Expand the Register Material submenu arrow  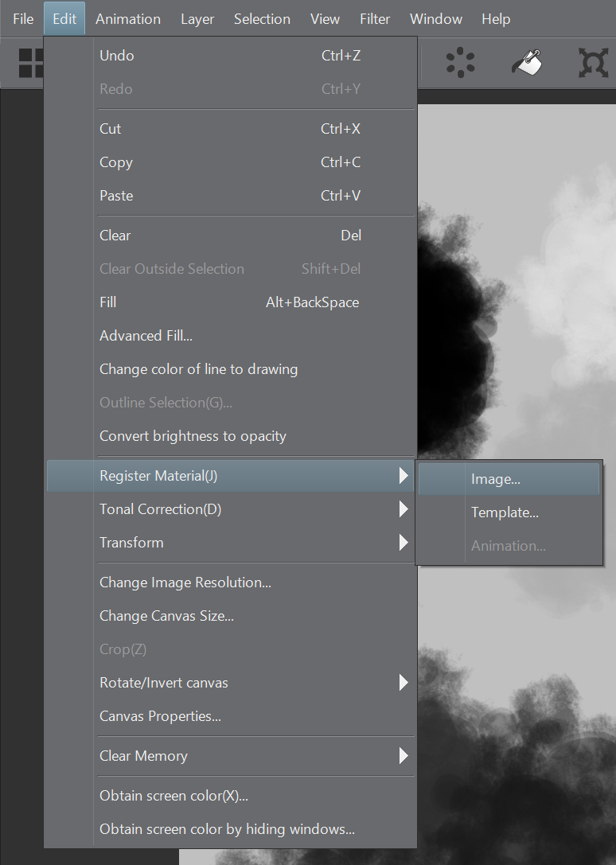[404, 476]
